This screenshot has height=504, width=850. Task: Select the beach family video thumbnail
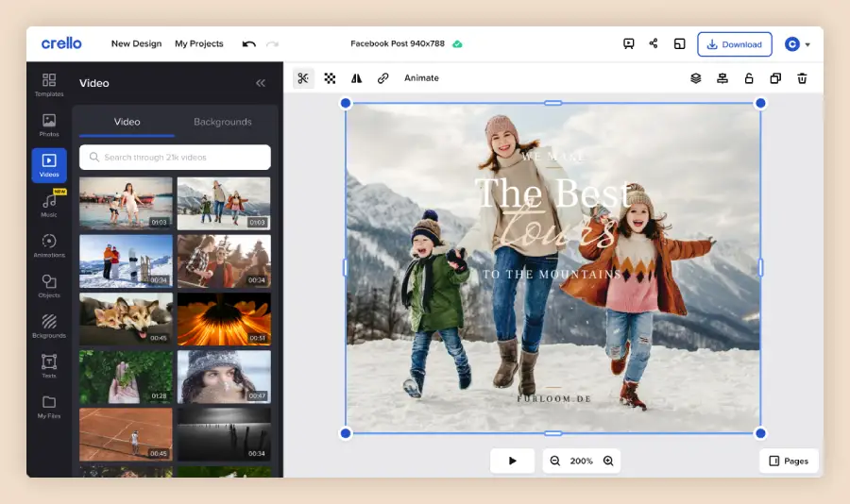pyautogui.click(x=126, y=203)
